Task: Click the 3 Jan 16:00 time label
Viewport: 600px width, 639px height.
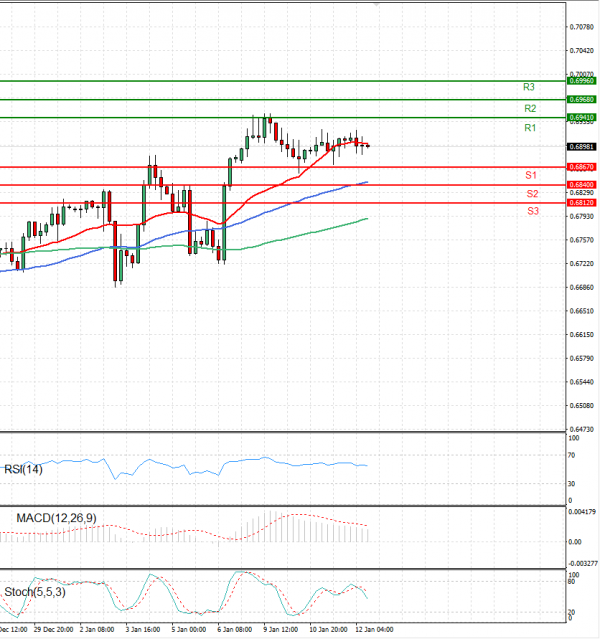Action: click(x=143, y=630)
